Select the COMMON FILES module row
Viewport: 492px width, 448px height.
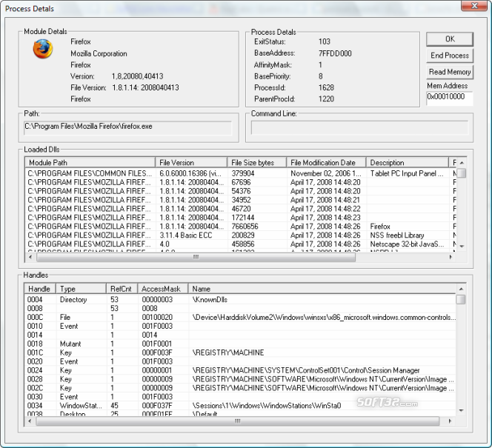241,173
